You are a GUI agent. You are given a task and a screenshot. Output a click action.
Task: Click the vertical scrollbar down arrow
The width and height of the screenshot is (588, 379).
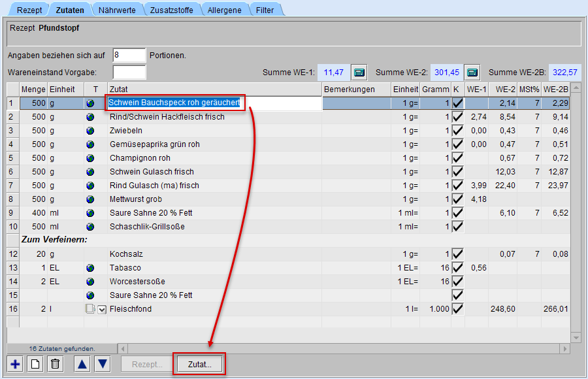tap(576, 338)
